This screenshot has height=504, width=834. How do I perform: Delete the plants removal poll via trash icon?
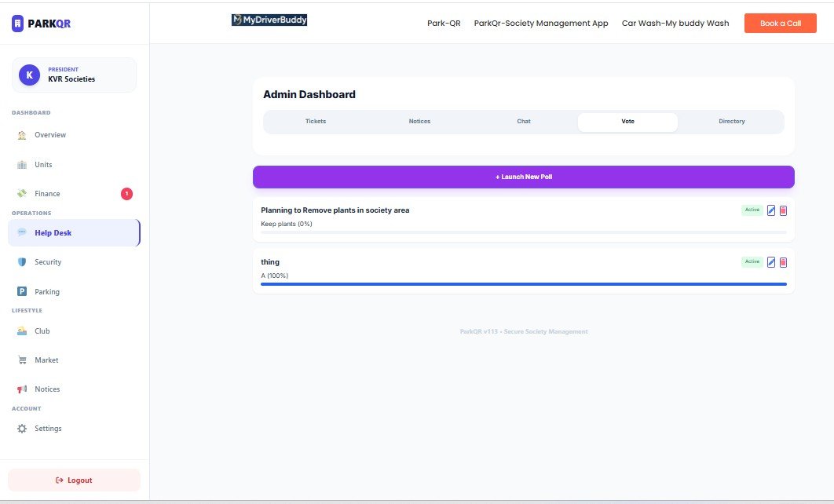click(783, 210)
